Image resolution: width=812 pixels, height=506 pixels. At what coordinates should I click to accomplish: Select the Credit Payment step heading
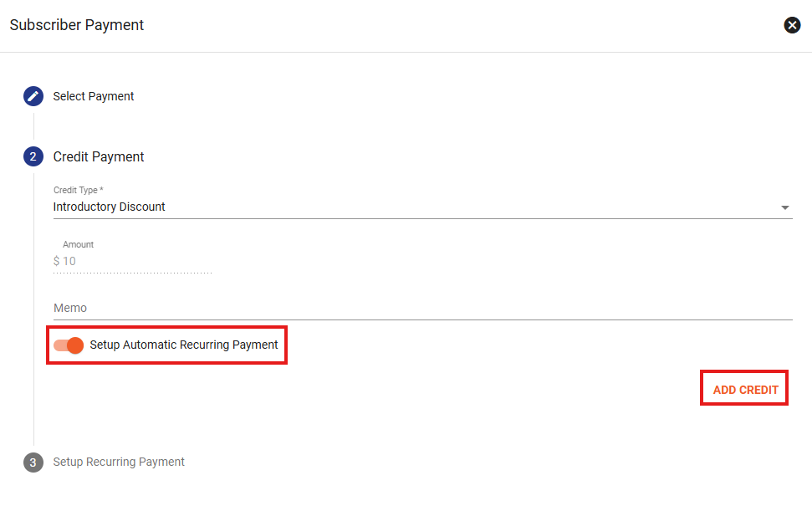click(99, 156)
